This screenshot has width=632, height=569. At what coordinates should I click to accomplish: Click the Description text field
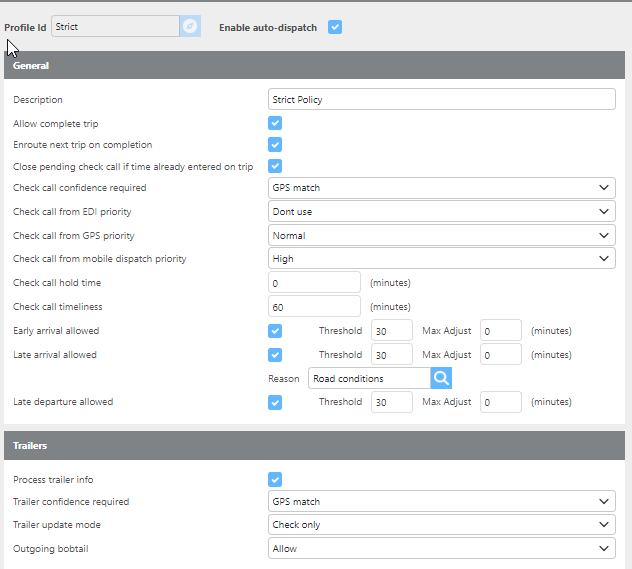click(x=441, y=99)
